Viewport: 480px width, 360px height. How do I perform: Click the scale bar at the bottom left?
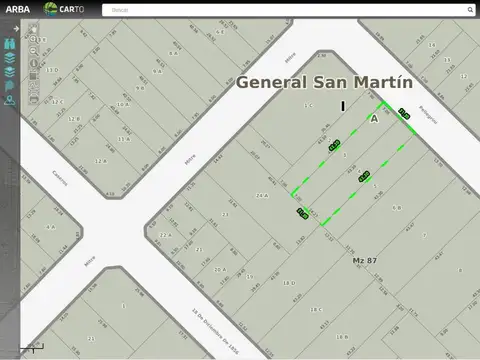pyautogui.click(x=32, y=349)
